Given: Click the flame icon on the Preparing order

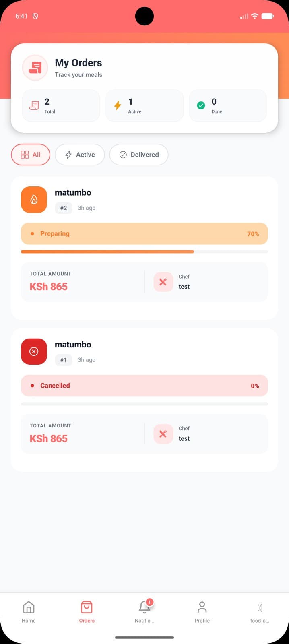Looking at the screenshot, I should (34, 199).
